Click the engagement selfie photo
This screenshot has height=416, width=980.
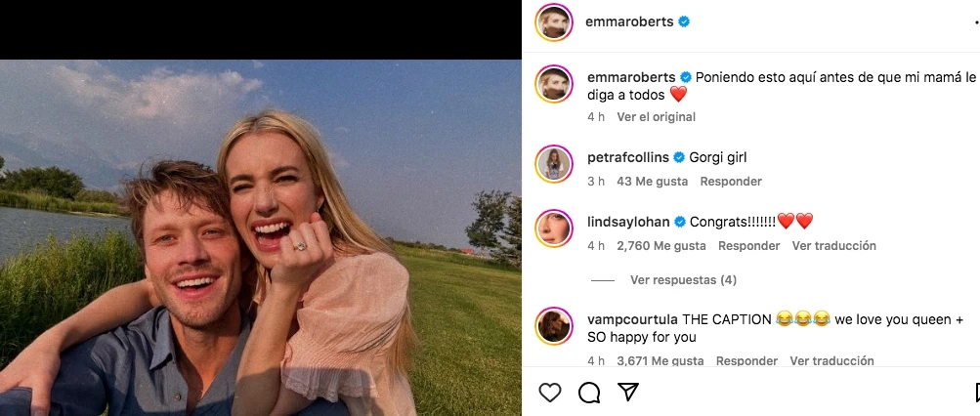[x=261, y=237]
